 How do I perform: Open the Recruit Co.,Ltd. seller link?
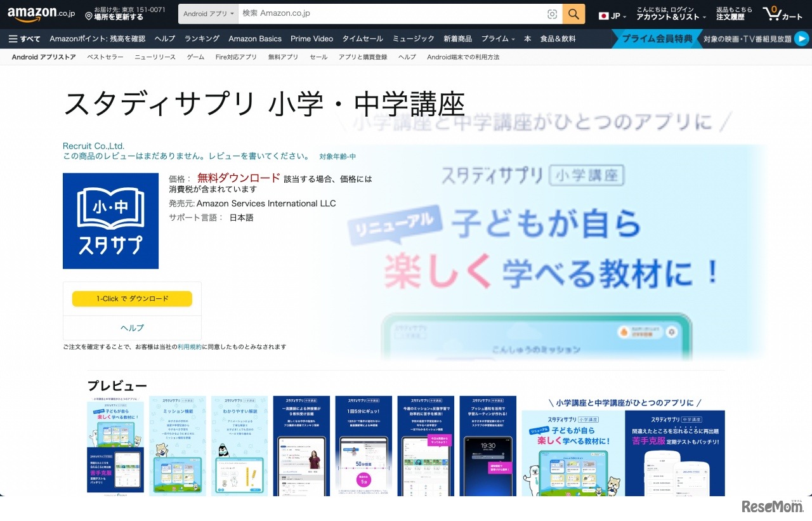point(93,145)
